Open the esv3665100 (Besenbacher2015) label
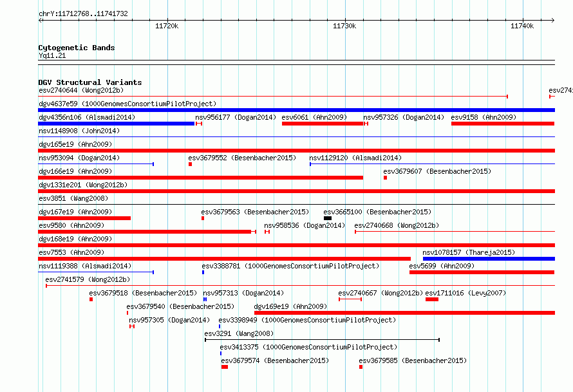The width and height of the screenshot is (573, 392). point(377,212)
